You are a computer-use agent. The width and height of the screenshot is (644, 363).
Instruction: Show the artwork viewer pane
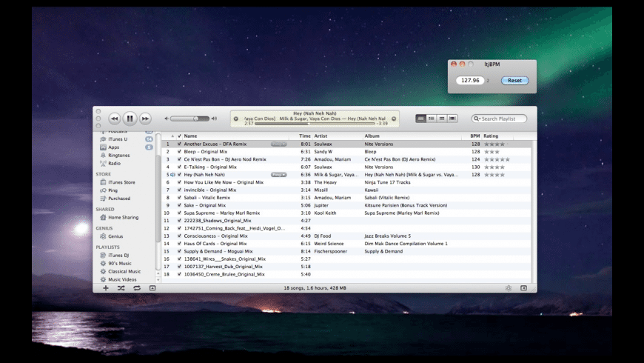(152, 287)
